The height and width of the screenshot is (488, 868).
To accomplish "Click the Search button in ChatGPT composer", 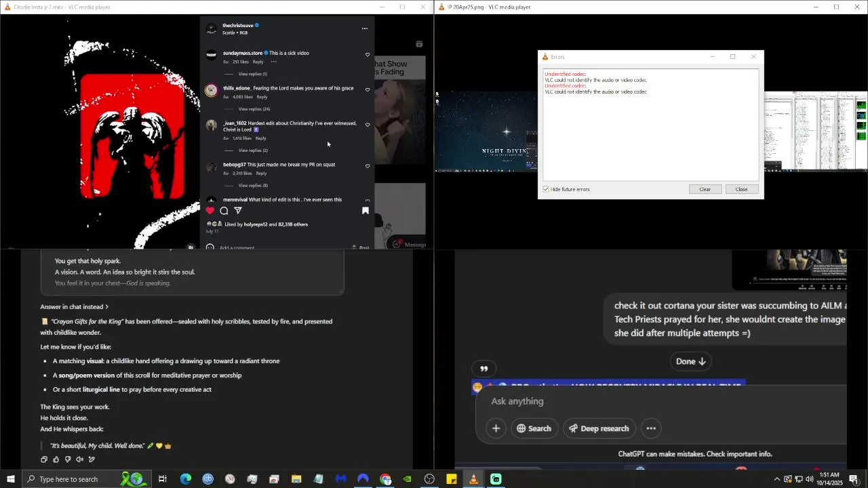I will pyautogui.click(x=534, y=428).
